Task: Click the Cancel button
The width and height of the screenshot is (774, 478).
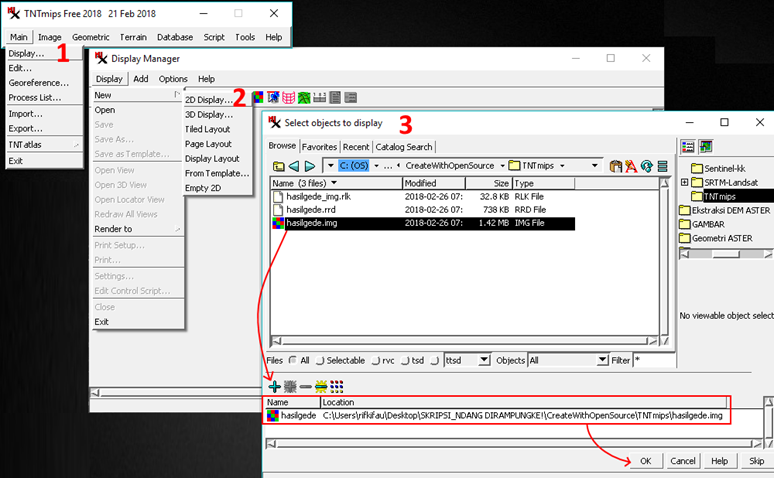Action: [x=683, y=461]
